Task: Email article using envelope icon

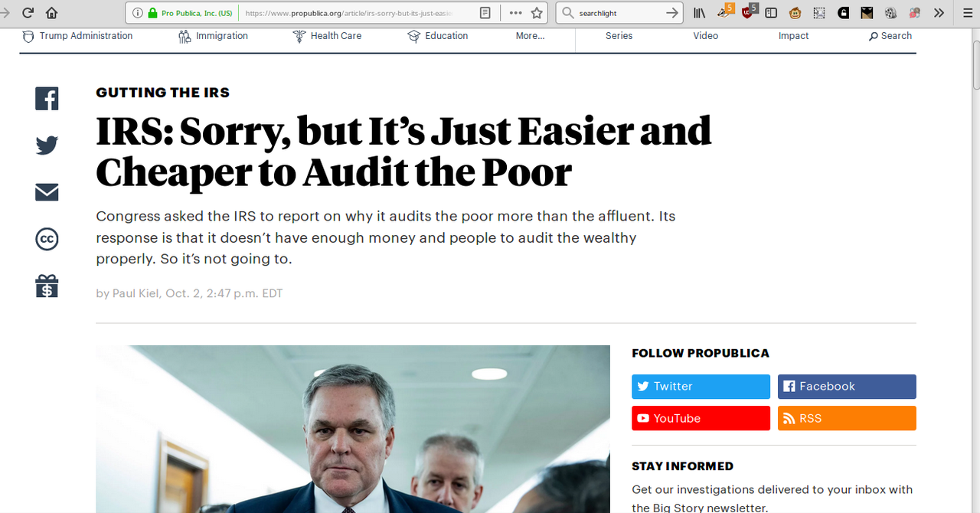Action: pyautogui.click(x=47, y=192)
